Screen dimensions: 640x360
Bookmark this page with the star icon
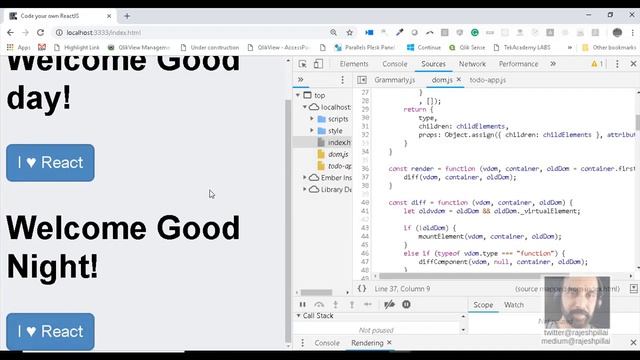pos(350,32)
